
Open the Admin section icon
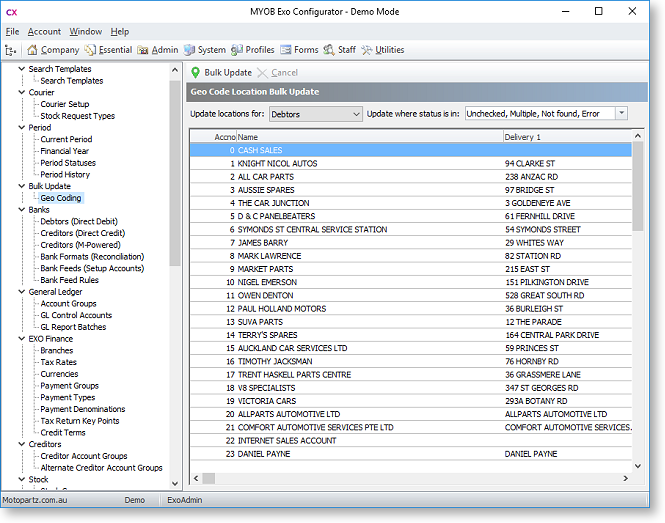tap(143, 50)
